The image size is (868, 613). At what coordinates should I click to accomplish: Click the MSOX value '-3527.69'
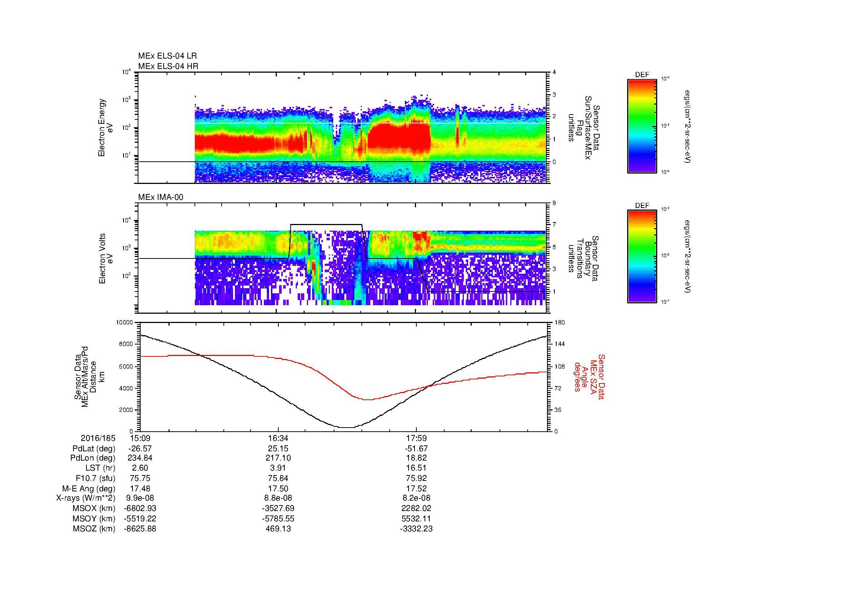[x=278, y=508]
